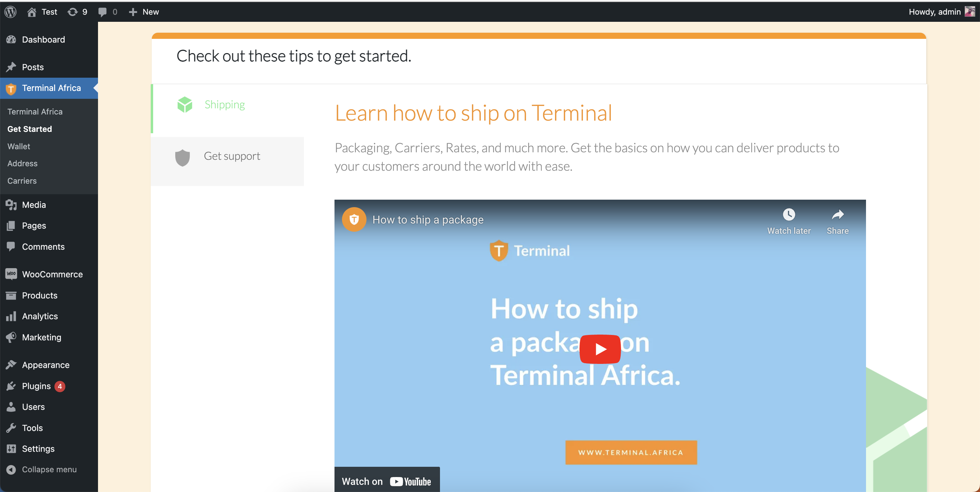Open the Plugins menu with 4 updates

tap(36, 386)
